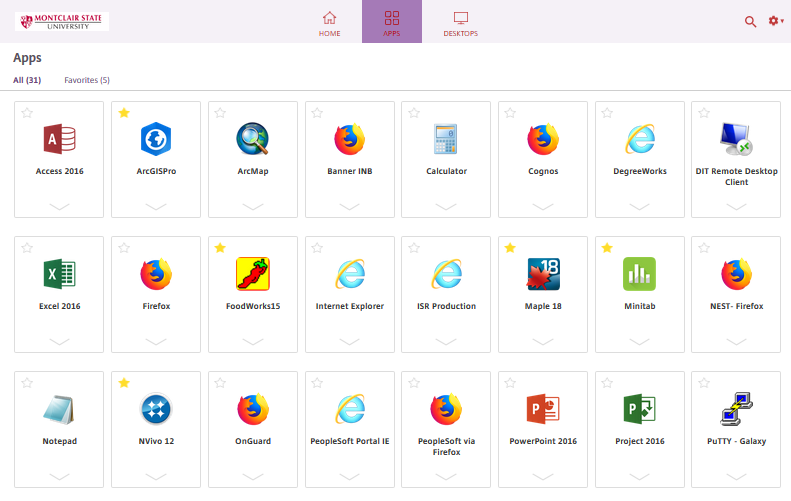The height and width of the screenshot is (501, 791).
Task: Go to the Home tab
Action: point(329,23)
